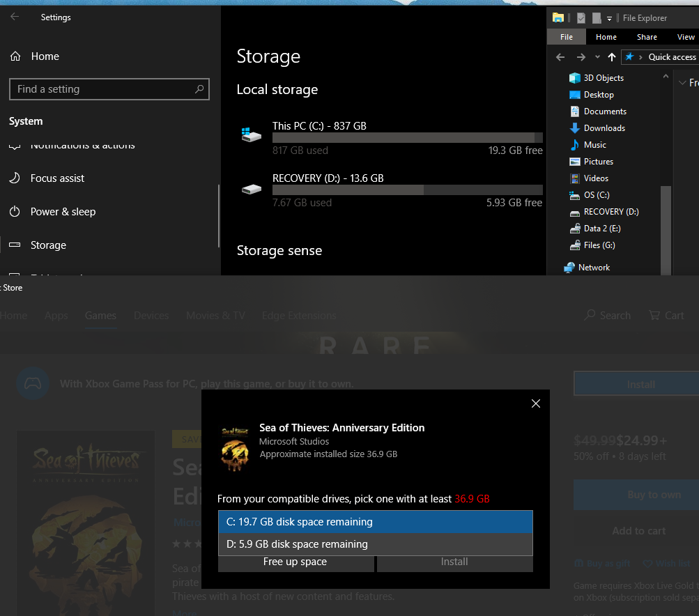Image resolution: width=699 pixels, height=616 pixels.
Task: Click File Explorer forward arrow
Action: 581,57
